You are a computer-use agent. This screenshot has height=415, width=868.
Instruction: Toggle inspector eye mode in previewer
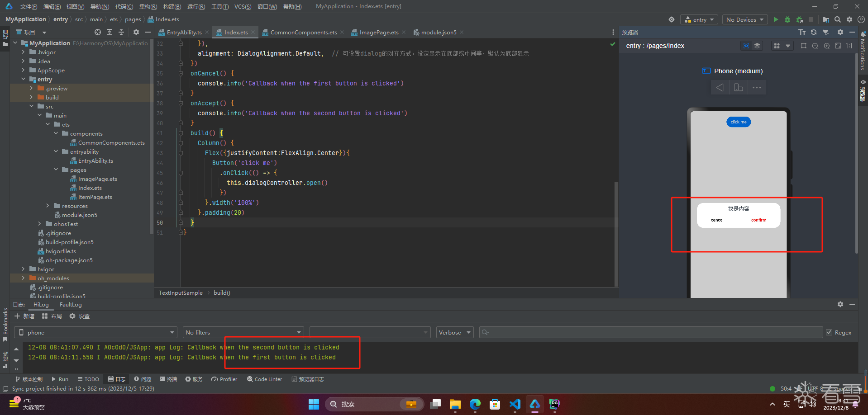coord(746,46)
